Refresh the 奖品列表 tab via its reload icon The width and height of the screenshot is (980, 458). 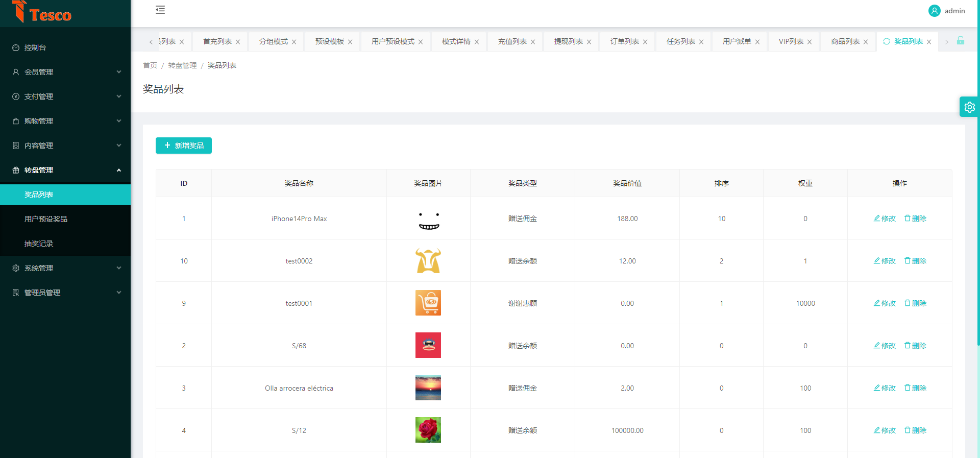pyautogui.click(x=887, y=41)
